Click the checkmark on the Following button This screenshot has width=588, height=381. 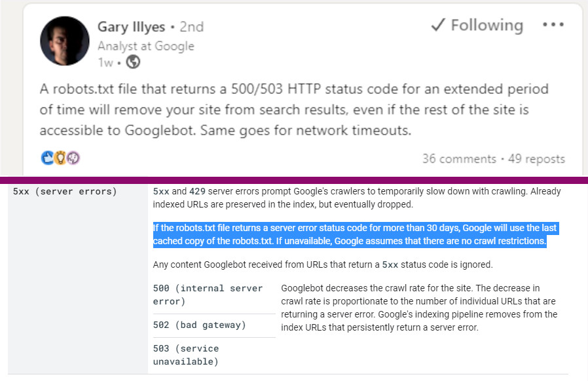point(439,25)
